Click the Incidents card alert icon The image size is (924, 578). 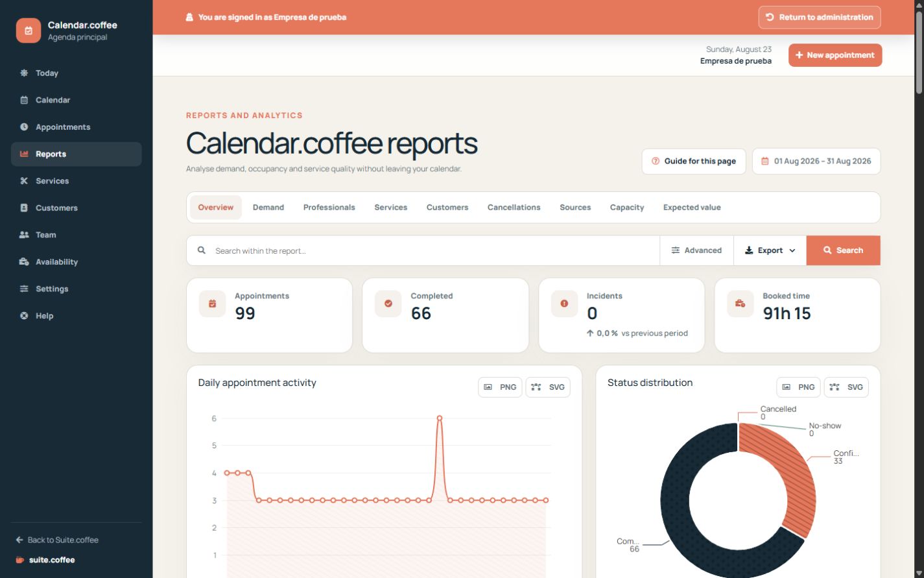(564, 304)
